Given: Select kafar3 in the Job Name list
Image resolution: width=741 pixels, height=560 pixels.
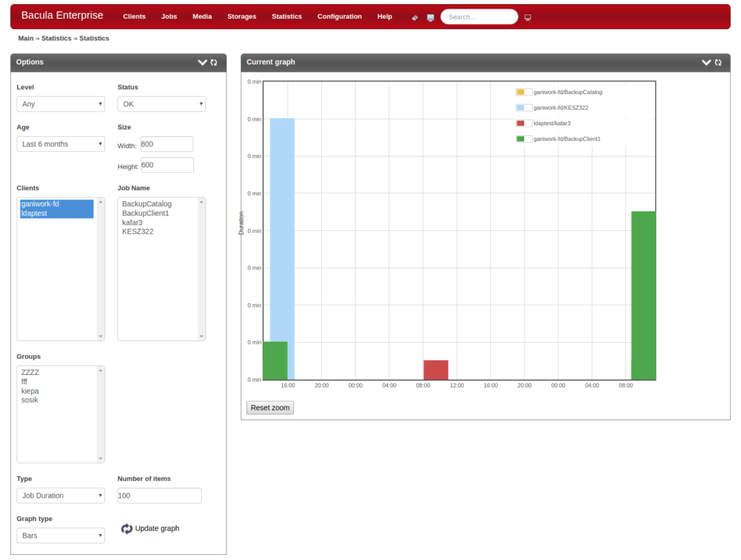Looking at the screenshot, I should [x=134, y=222].
